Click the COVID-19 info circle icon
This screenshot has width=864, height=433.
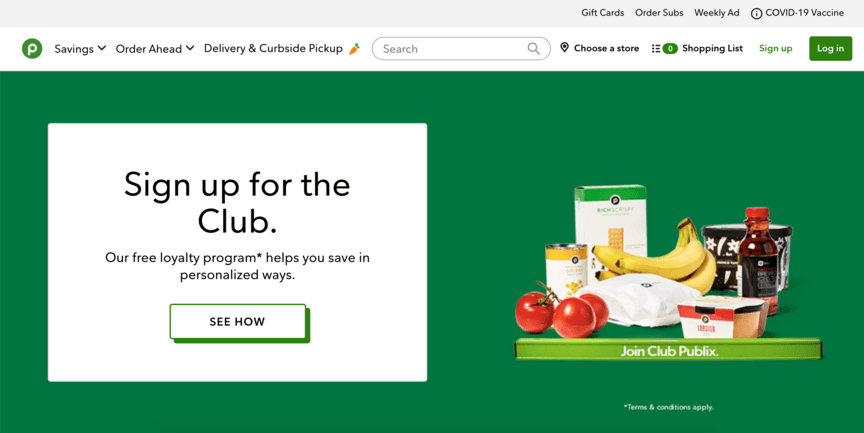pyautogui.click(x=757, y=13)
